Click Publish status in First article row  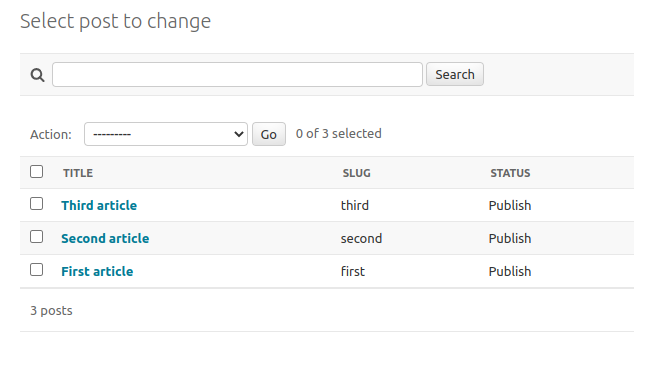tap(510, 271)
